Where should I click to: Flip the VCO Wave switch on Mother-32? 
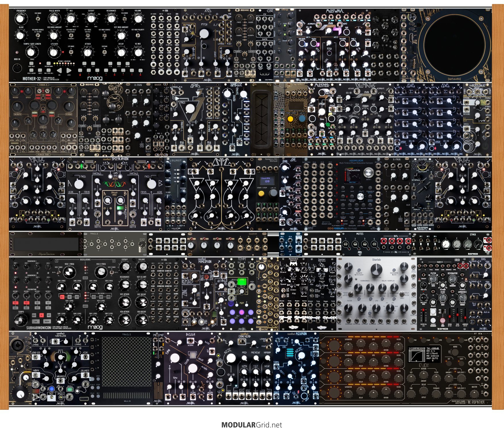38,19
